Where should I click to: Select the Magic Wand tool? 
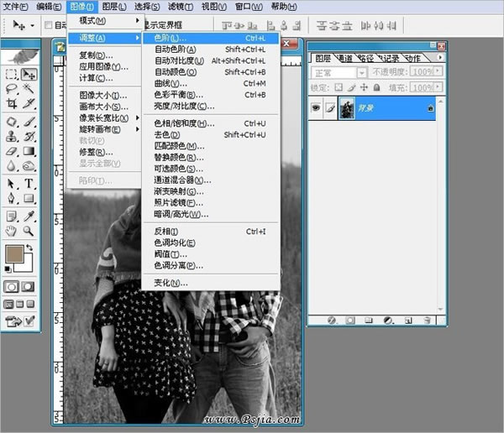[29, 89]
